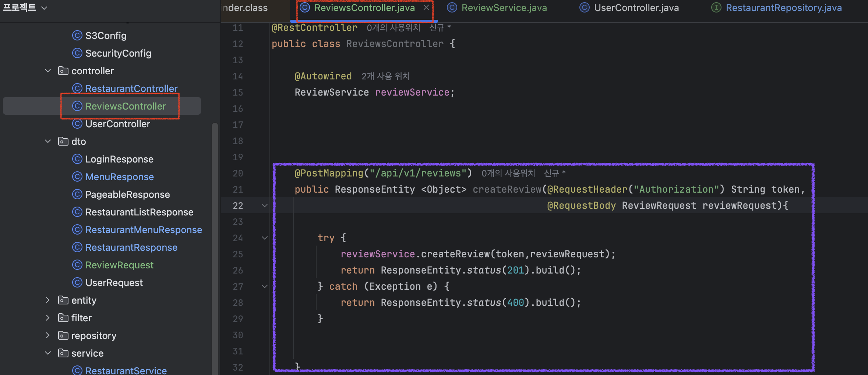868x375 pixels.
Task: Switch to the ReviewsController.java tab
Action: 364,8
